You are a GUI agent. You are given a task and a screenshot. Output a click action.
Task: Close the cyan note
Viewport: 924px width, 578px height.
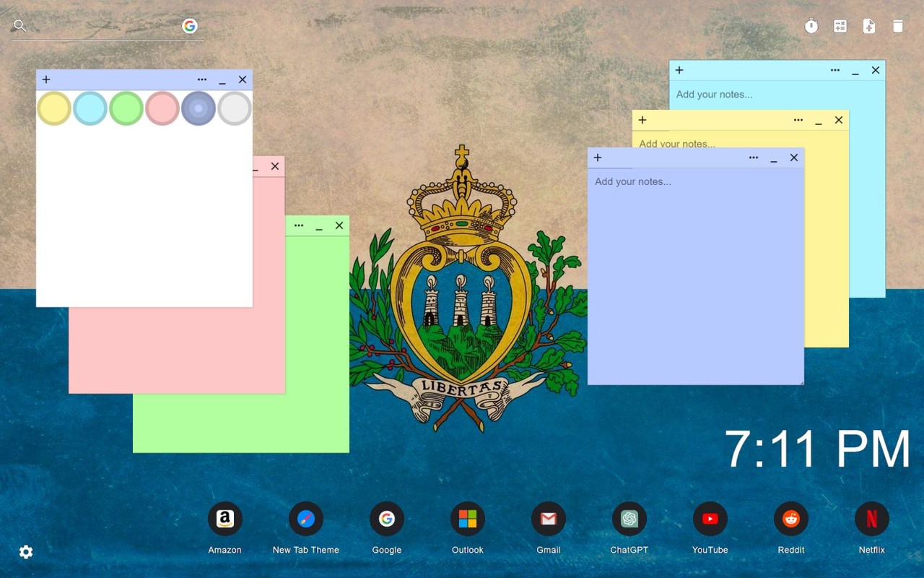point(876,70)
